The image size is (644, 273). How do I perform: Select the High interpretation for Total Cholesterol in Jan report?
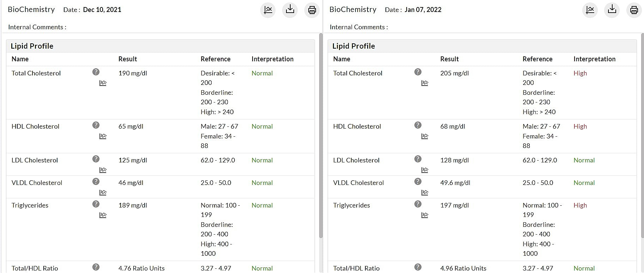[x=580, y=73]
